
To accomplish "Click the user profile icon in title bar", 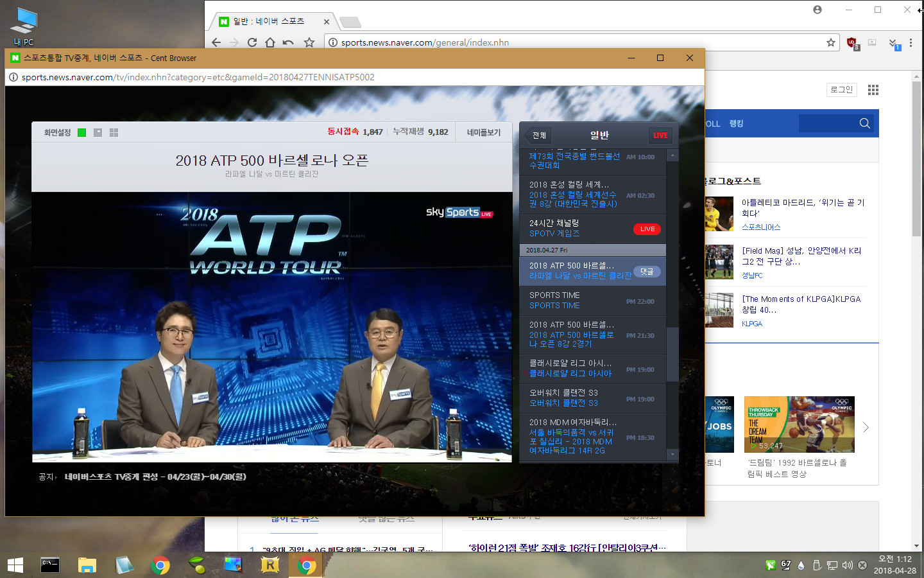I will (817, 10).
